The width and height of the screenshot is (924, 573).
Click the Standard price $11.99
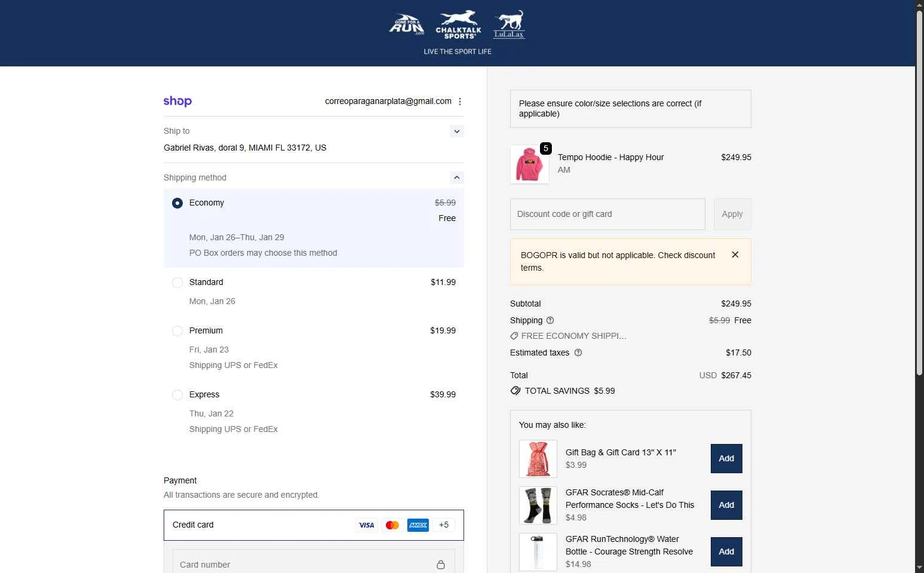click(443, 282)
